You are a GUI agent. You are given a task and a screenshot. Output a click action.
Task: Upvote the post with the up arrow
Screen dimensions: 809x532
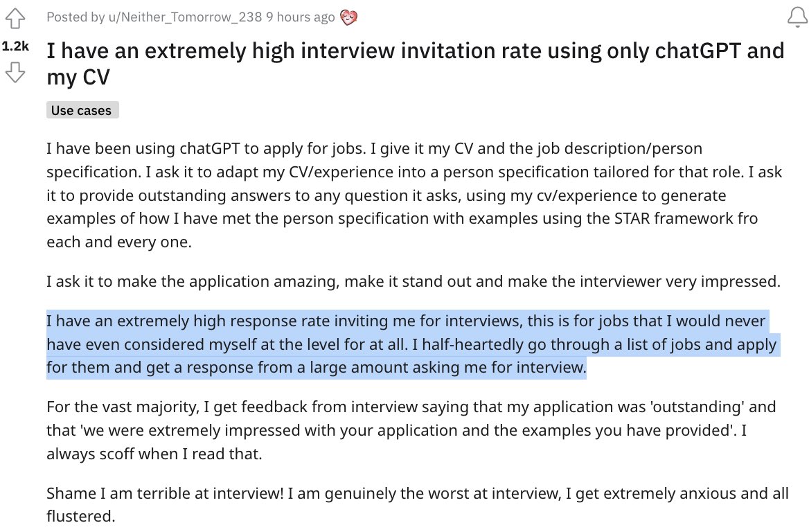(15, 19)
